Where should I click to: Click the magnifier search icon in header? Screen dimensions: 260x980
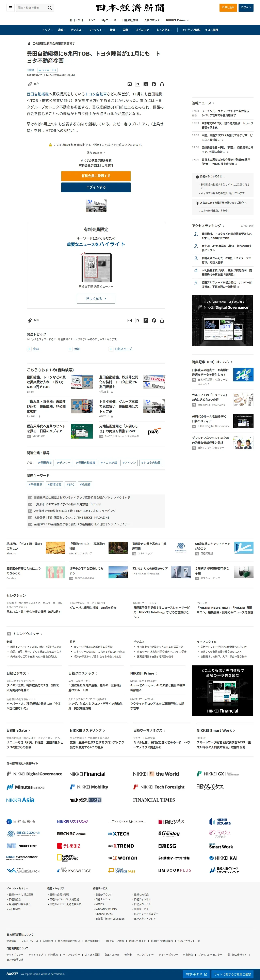tap(49, 8)
